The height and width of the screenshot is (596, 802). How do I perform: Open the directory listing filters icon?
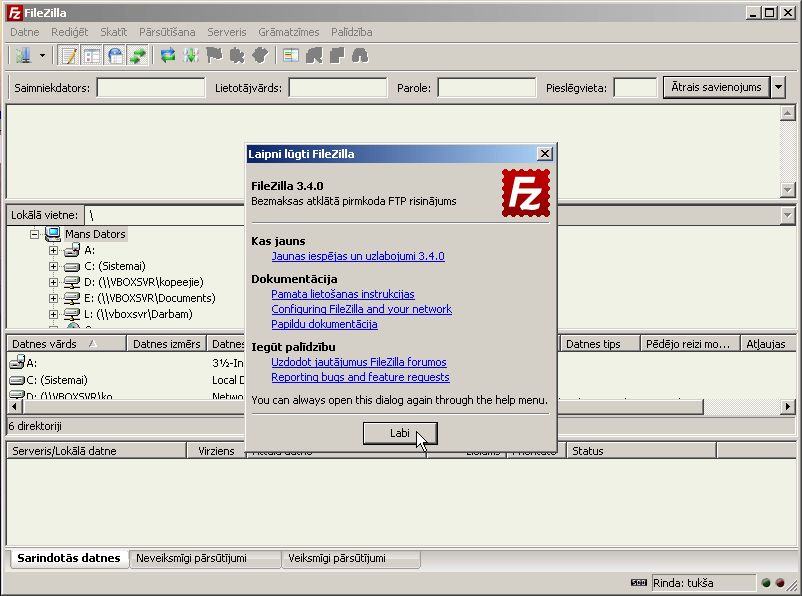[291, 55]
